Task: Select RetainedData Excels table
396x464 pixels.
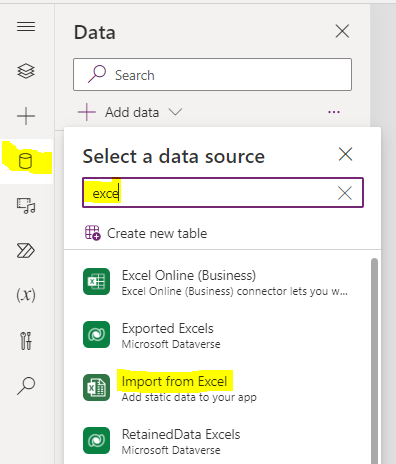Action: tap(223, 441)
